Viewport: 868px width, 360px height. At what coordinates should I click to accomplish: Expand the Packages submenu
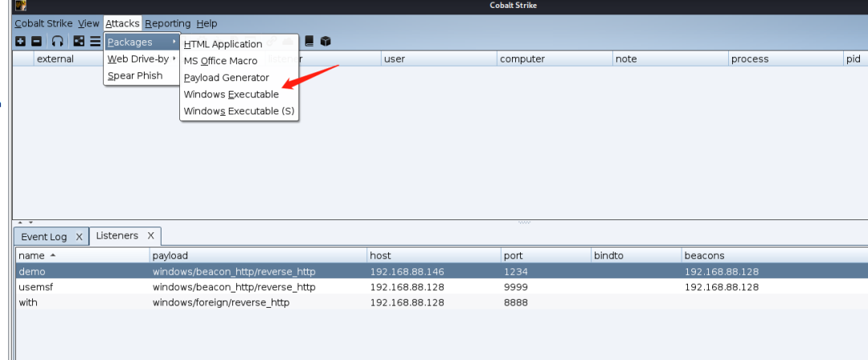pyautogui.click(x=141, y=42)
